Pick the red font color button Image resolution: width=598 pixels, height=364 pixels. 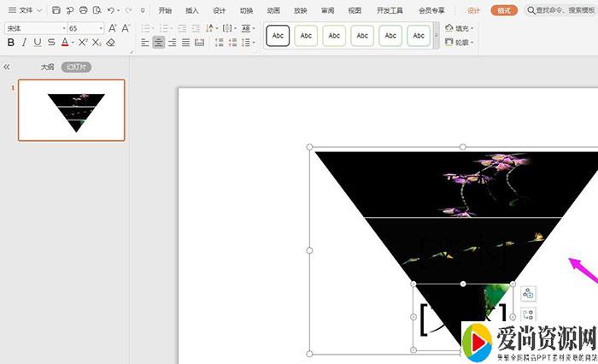(x=64, y=42)
